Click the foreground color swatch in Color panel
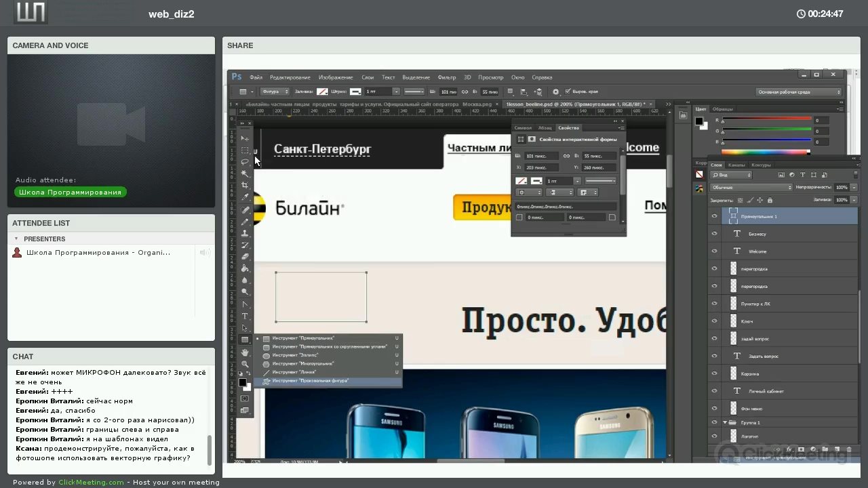This screenshot has height=488, width=868. tap(699, 121)
